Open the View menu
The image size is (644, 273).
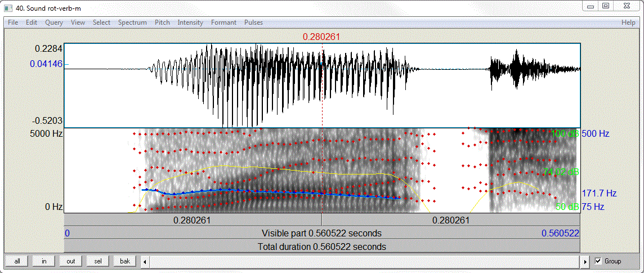(78, 23)
